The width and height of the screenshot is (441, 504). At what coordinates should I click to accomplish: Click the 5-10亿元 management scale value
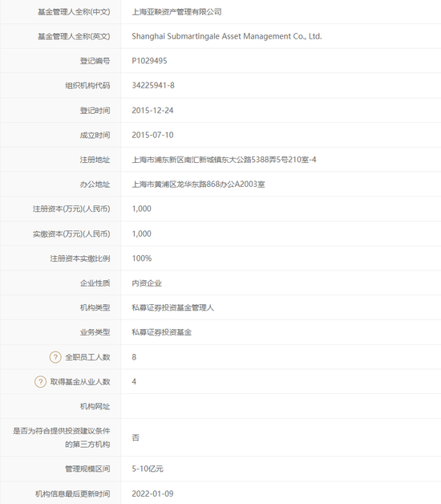[148, 469]
